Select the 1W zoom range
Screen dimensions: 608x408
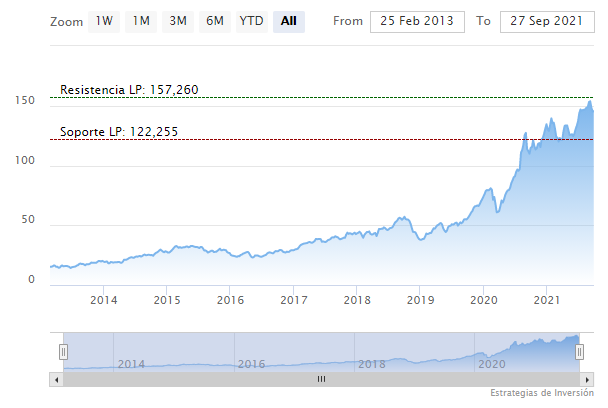coord(104,21)
